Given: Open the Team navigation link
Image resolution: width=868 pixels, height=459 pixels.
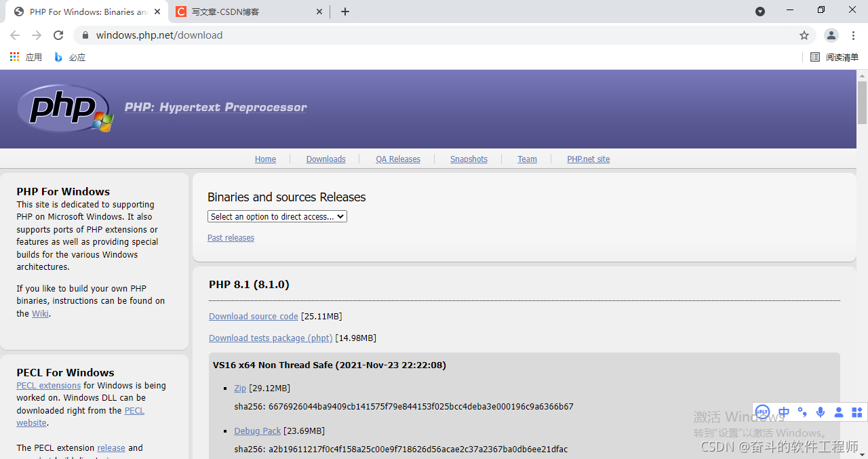Looking at the screenshot, I should (527, 159).
